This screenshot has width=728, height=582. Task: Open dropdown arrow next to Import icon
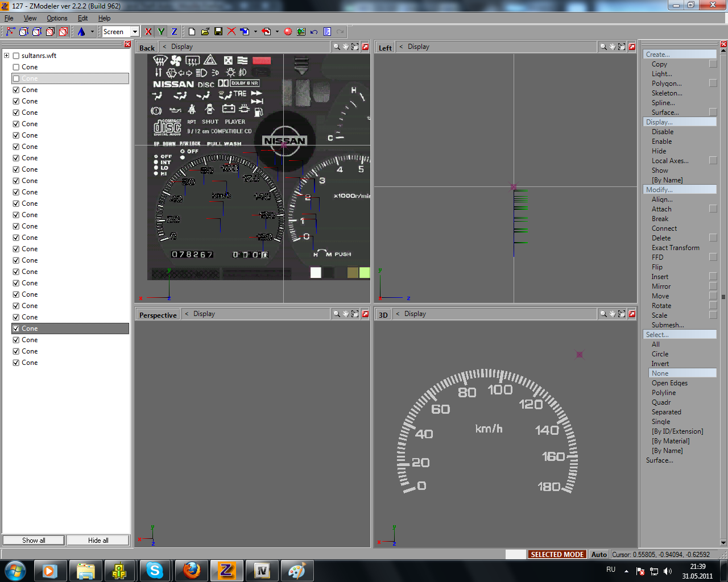coord(255,32)
